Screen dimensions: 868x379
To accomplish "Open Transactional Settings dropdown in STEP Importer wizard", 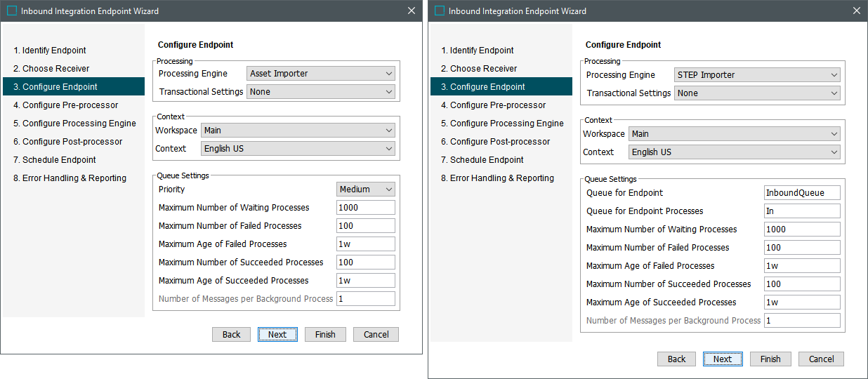I will 757,93.
